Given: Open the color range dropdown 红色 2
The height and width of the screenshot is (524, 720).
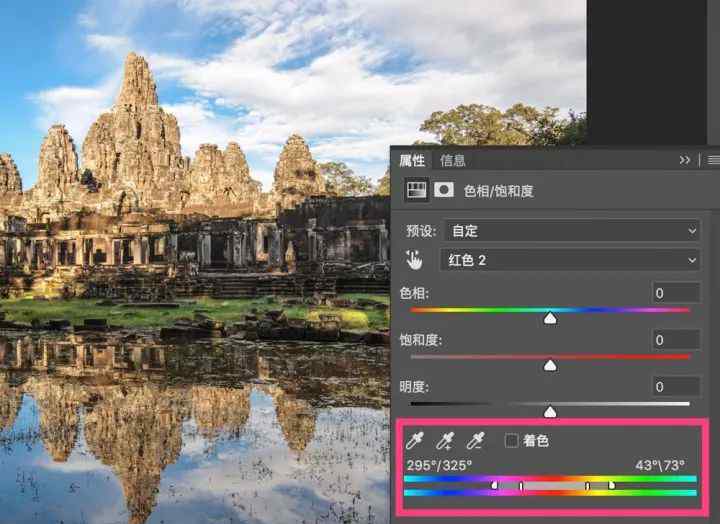Looking at the screenshot, I should 570,260.
